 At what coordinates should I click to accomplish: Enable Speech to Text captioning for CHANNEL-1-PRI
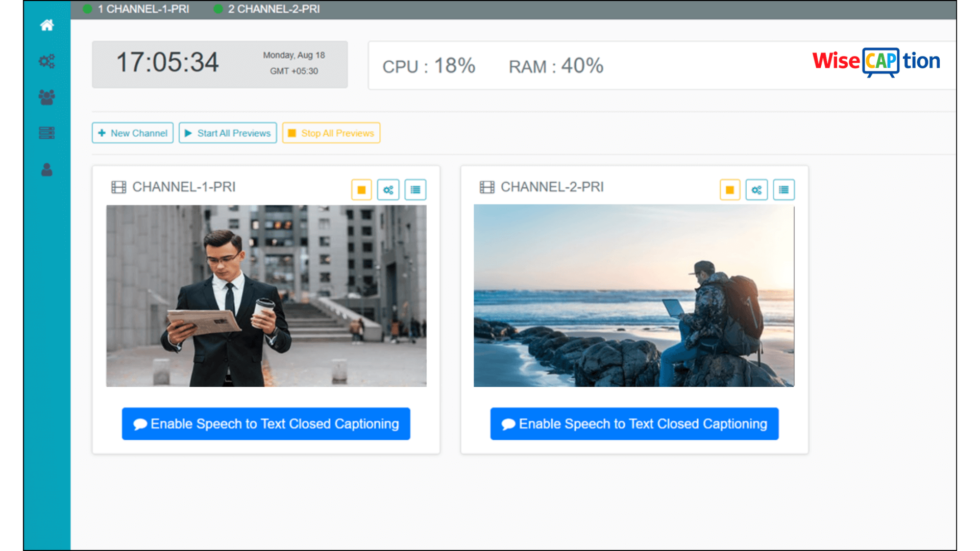click(266, 423)
